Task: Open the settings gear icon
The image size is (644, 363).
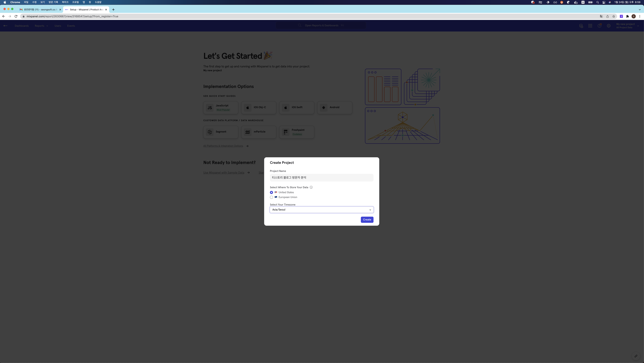Action: click(x=609, y=26)
